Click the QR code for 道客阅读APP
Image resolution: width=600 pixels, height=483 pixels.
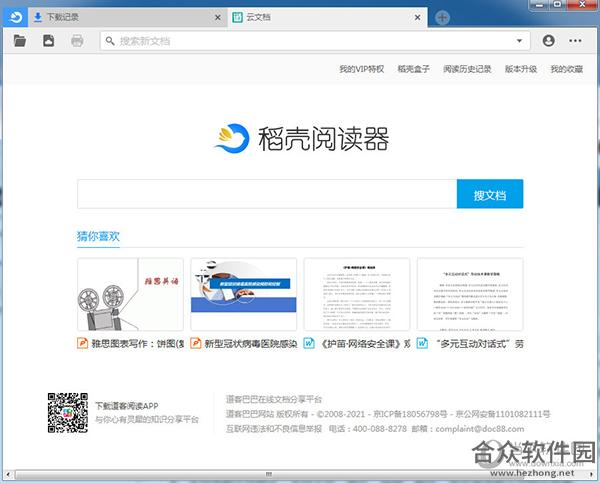pos(68,413)
